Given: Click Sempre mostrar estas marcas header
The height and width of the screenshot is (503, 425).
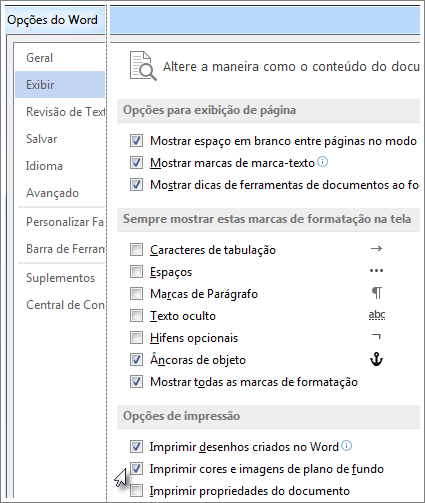Looking at the screenshot, I should click(x=267, y=219).
